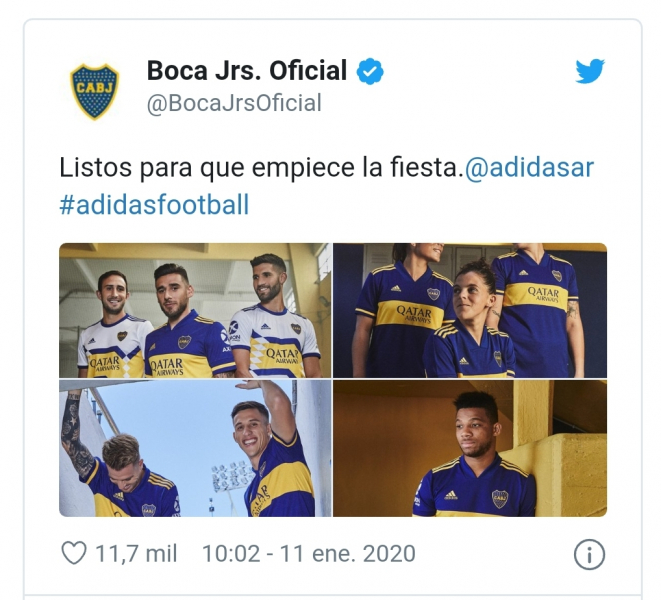Click the heart like icon
This screenshot has height=600, width=661.
[x=74, y=553]
